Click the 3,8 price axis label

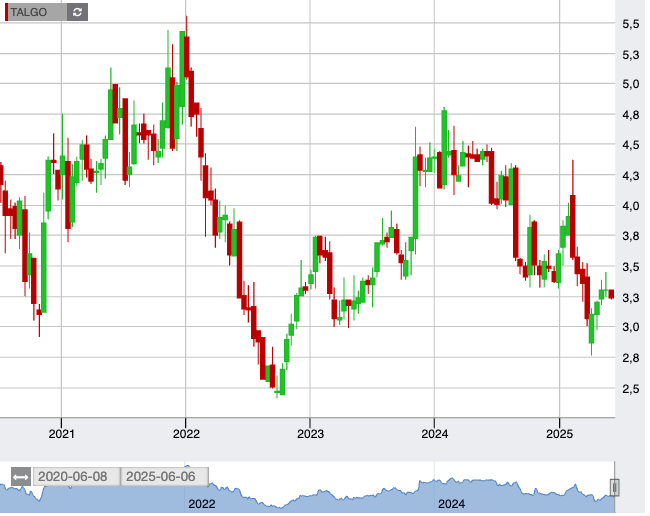pyautogui.click(x=631, y=237)
